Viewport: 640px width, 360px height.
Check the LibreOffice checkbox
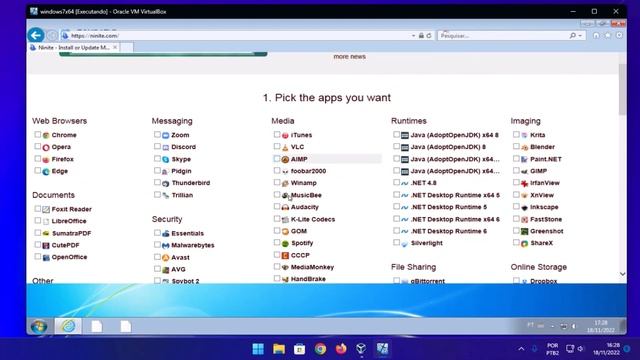click(x=38, y=220)
